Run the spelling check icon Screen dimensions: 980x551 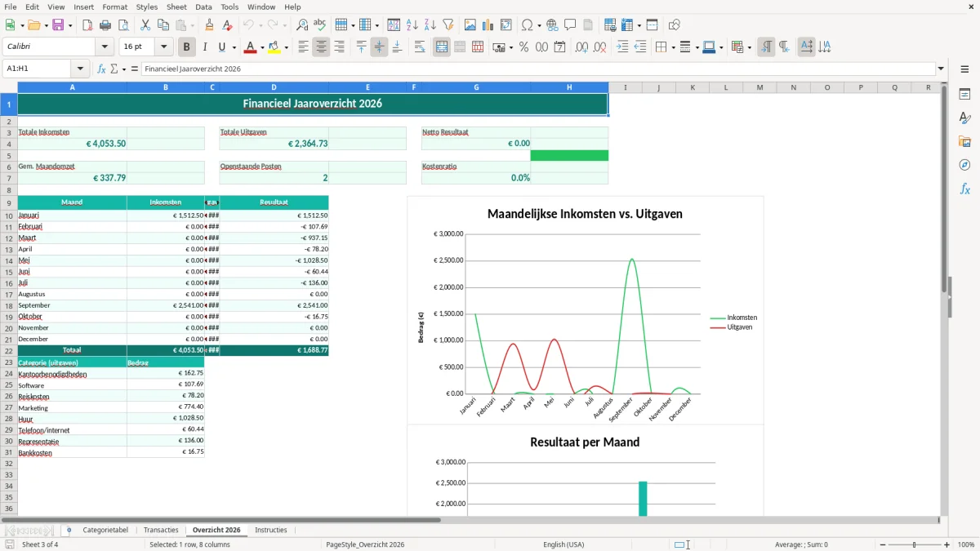click(x=320, y=25)
